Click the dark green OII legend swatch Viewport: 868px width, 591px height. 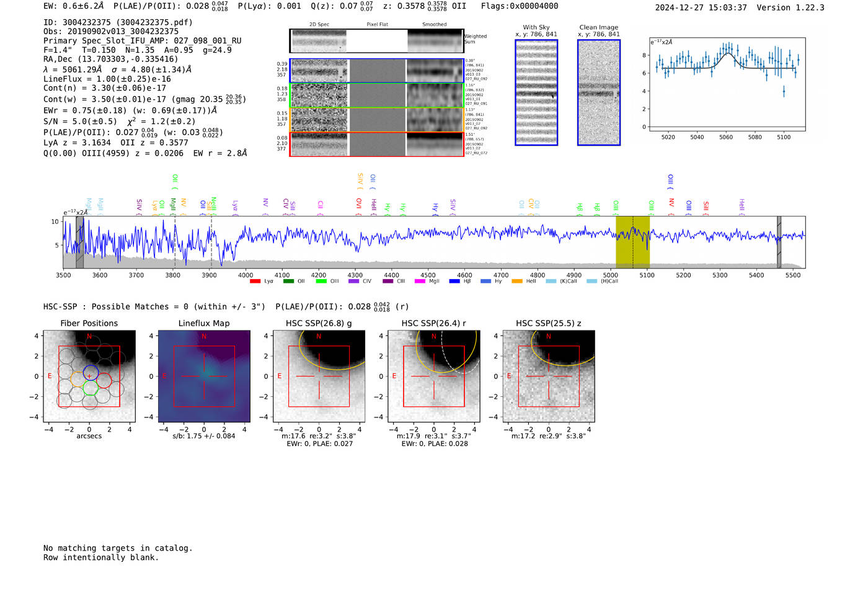(288, 281)
